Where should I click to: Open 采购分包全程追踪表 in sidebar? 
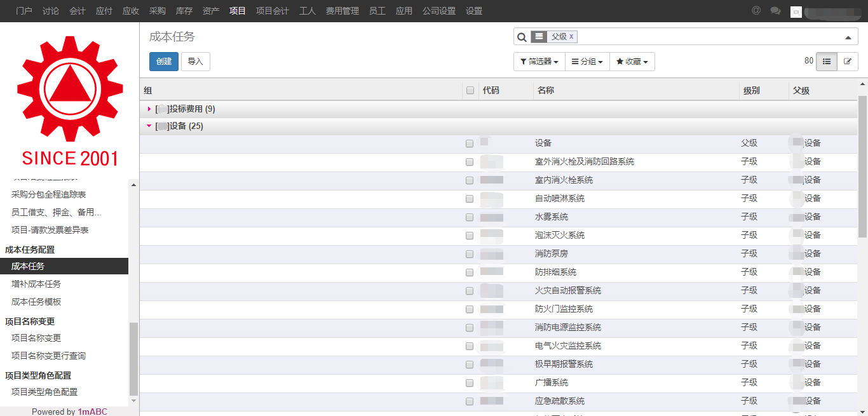click(49, 194)
